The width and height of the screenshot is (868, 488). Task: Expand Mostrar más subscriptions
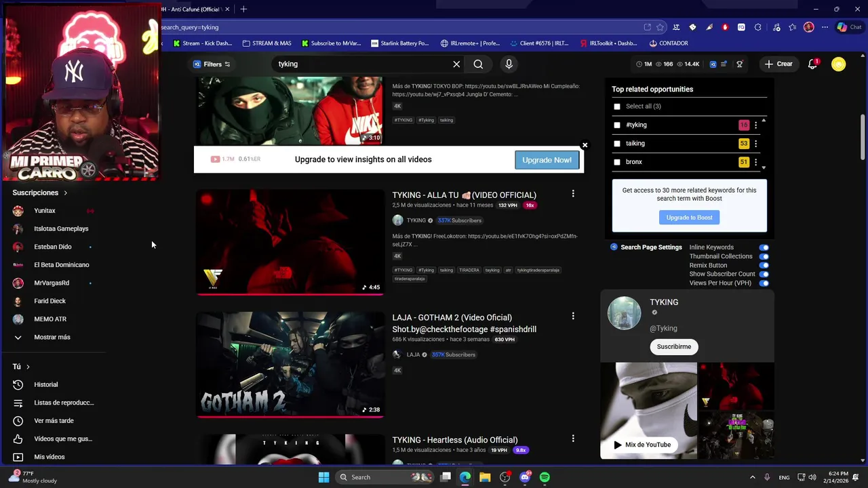[x=52, y=337]
